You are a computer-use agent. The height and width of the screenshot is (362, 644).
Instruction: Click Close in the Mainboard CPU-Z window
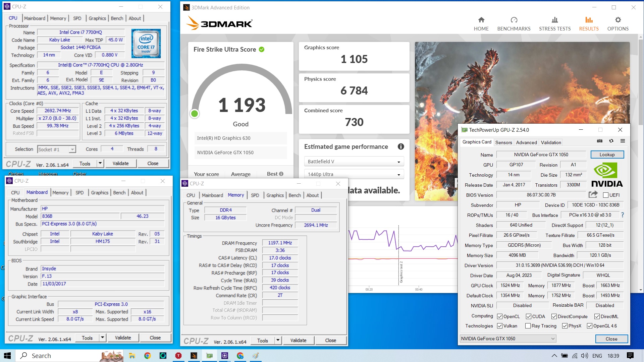155,338
